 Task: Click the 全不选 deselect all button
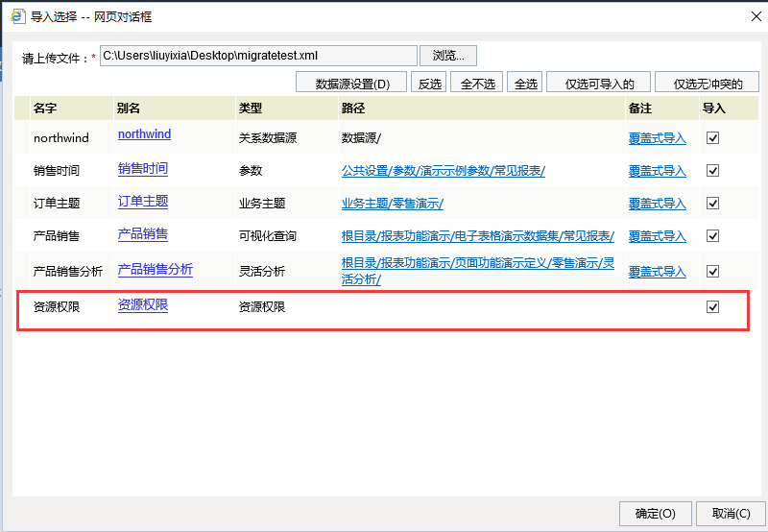[x=477, y=84]
